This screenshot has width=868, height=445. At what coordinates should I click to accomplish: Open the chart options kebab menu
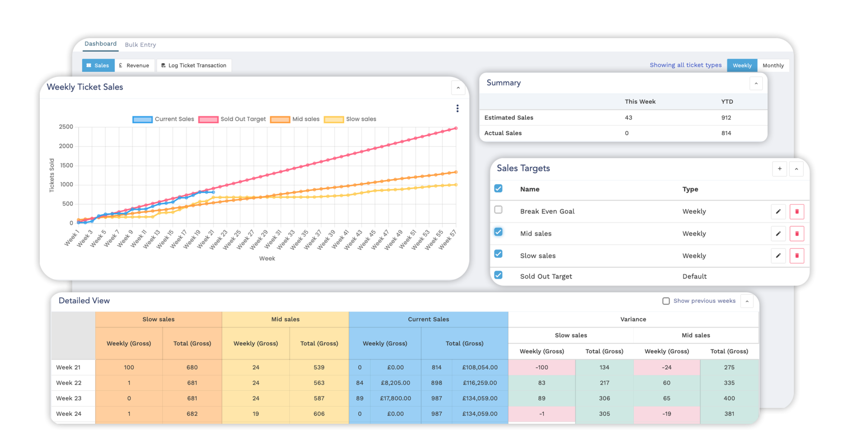coord(458,109)
